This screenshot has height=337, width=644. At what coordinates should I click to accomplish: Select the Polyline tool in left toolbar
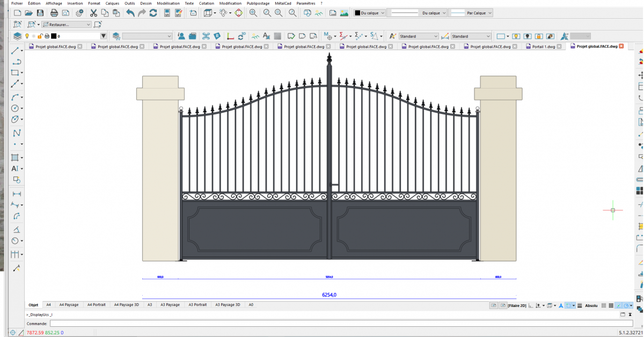pos(16,62)
